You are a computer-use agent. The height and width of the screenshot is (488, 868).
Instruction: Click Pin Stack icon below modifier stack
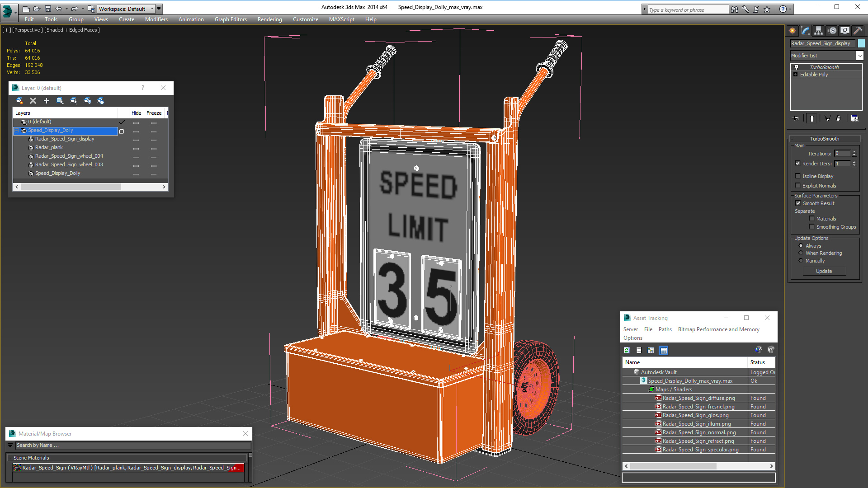coord(796,118)
